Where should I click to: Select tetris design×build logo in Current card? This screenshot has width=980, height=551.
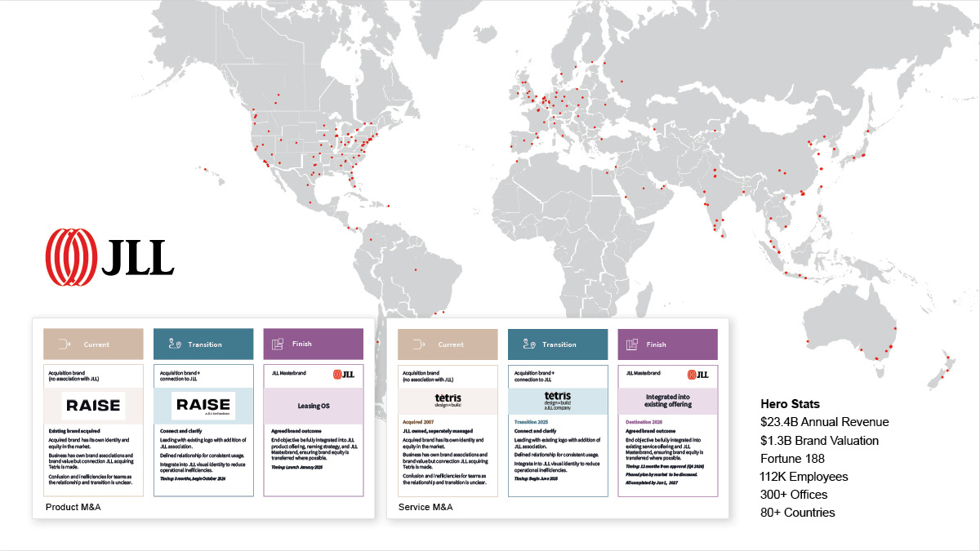click(448, 401)
